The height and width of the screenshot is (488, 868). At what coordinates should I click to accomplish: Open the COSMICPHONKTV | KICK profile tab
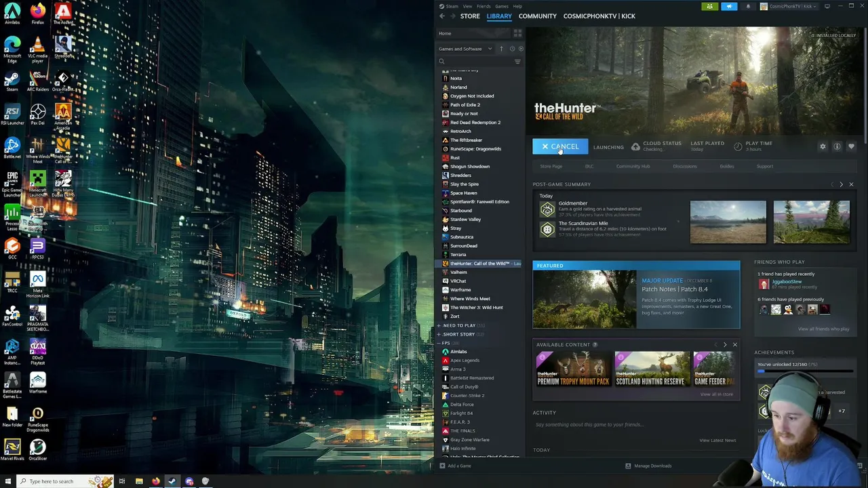[x=599, y=16]
